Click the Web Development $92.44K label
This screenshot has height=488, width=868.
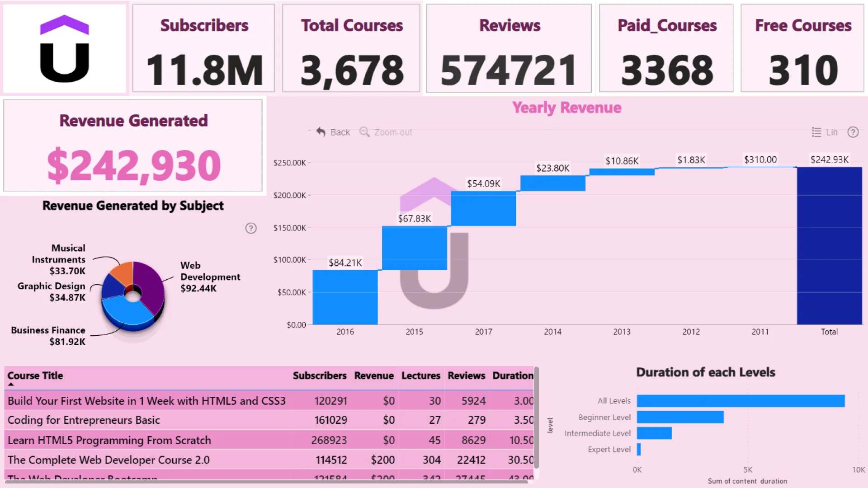click(210, 277)
